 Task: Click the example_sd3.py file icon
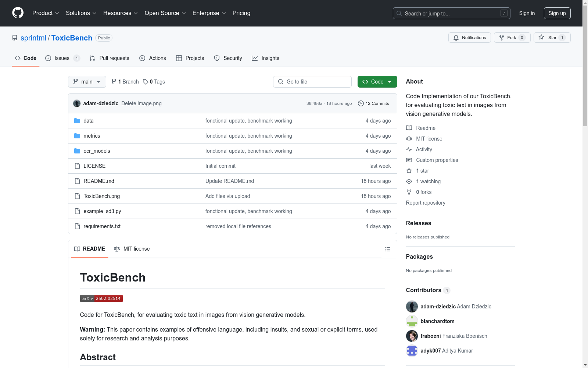pos(77,211)
